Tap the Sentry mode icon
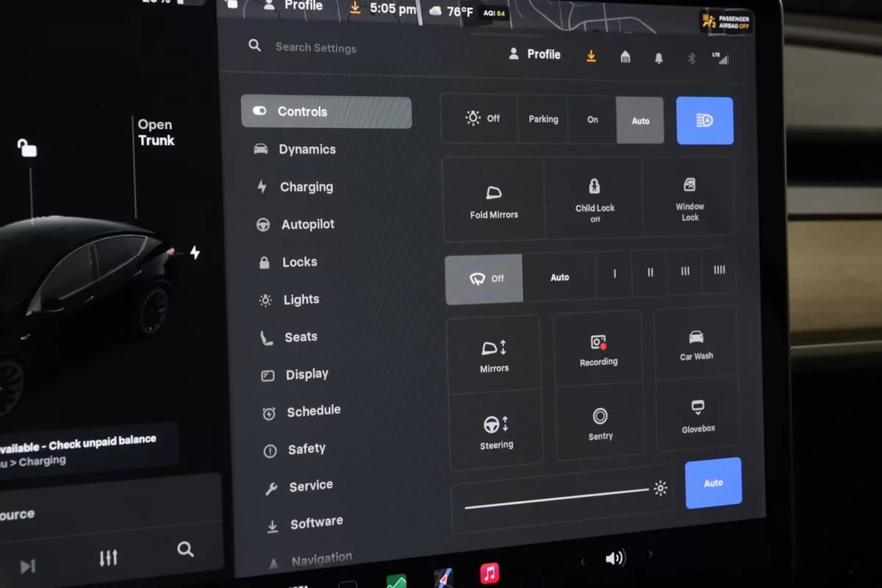 pyautogui.click(x=600, y=417)
